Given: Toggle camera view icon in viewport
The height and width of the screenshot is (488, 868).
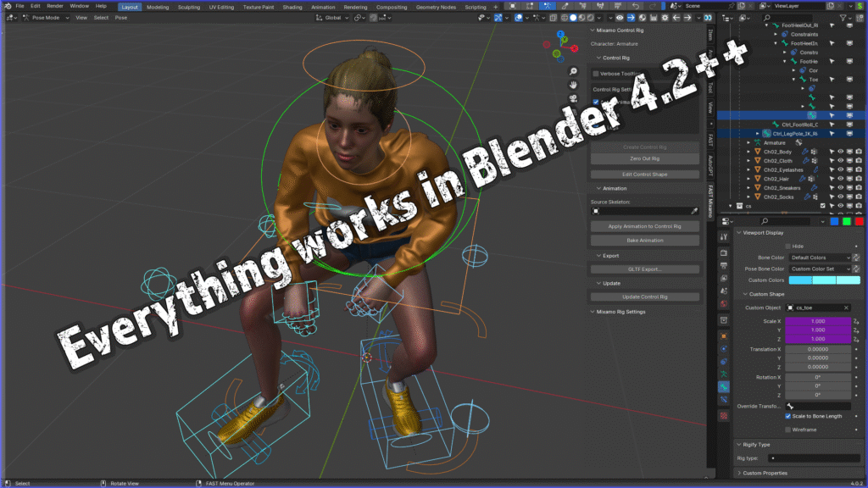Looking at the screenshot, I should 574,98.
